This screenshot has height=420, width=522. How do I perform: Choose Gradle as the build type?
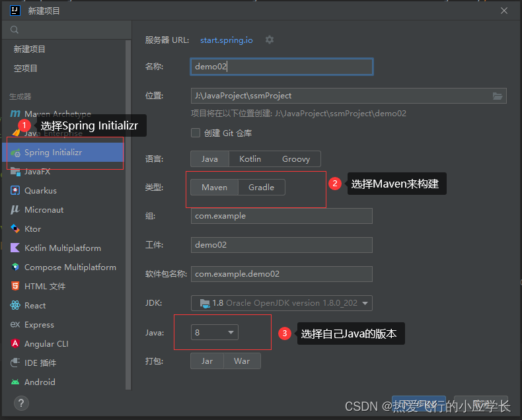(x=262, y=188)
